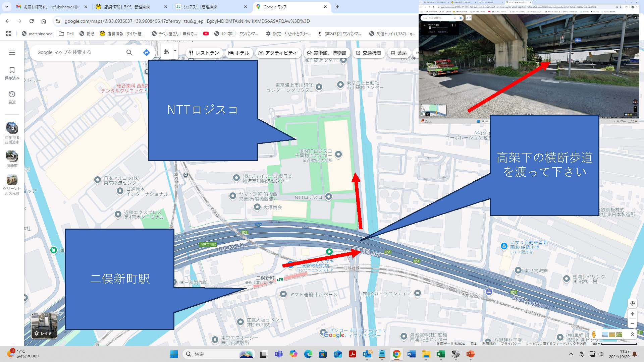Image resolution: width=644 pixels, height=362 pixels.
Task: Toggle the レイヤ satellite layer thumbnail
Action: pos(44,326)
